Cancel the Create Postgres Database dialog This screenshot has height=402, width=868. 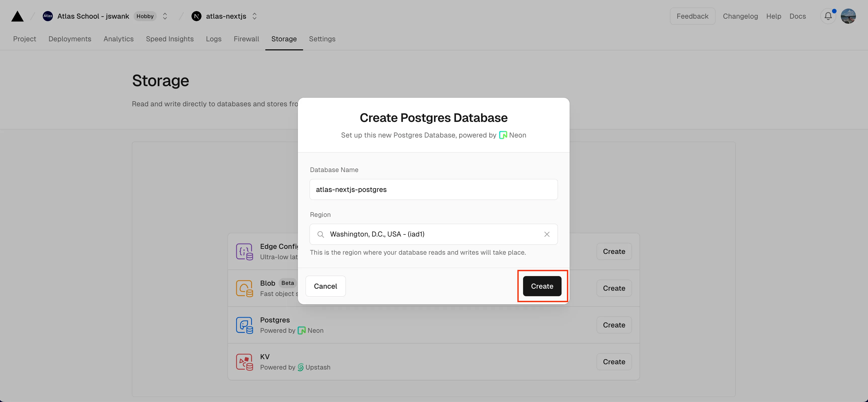(326, 286)
